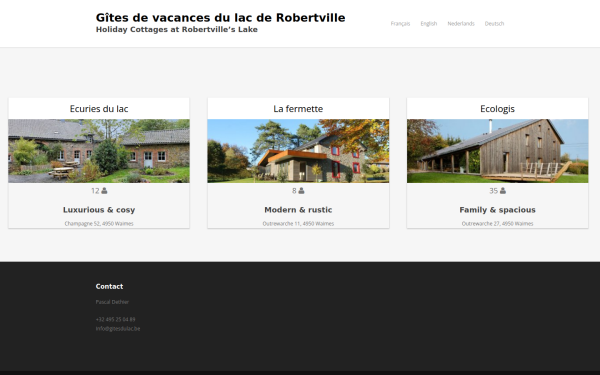Click the address Outrewarche 27, 4950 Waimes
Screen dimensions: 600x375
(497, 223)
